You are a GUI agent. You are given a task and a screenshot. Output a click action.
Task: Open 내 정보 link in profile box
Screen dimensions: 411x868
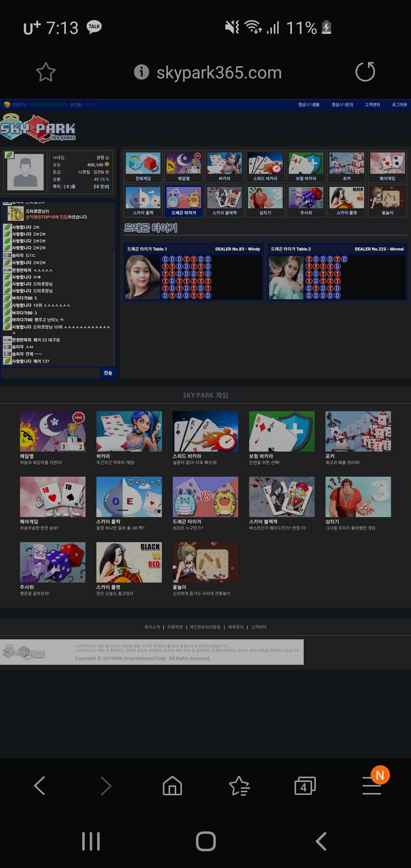(x=101, y=187)
